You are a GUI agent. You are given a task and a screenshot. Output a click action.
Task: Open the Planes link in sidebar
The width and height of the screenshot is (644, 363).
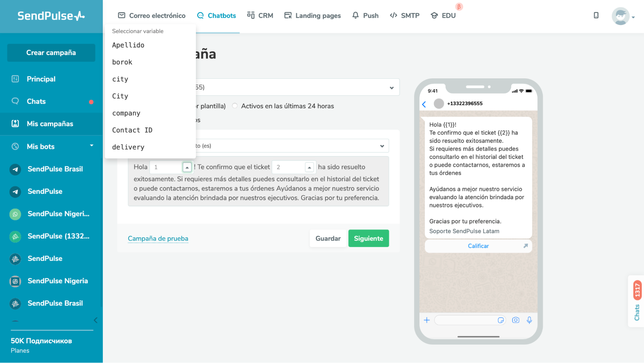(20, 350)
